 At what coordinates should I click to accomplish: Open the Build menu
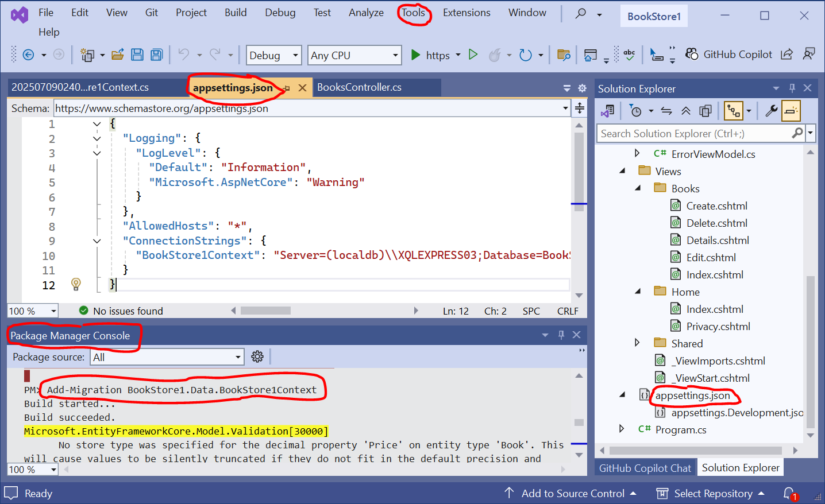(x=236, y=13)
